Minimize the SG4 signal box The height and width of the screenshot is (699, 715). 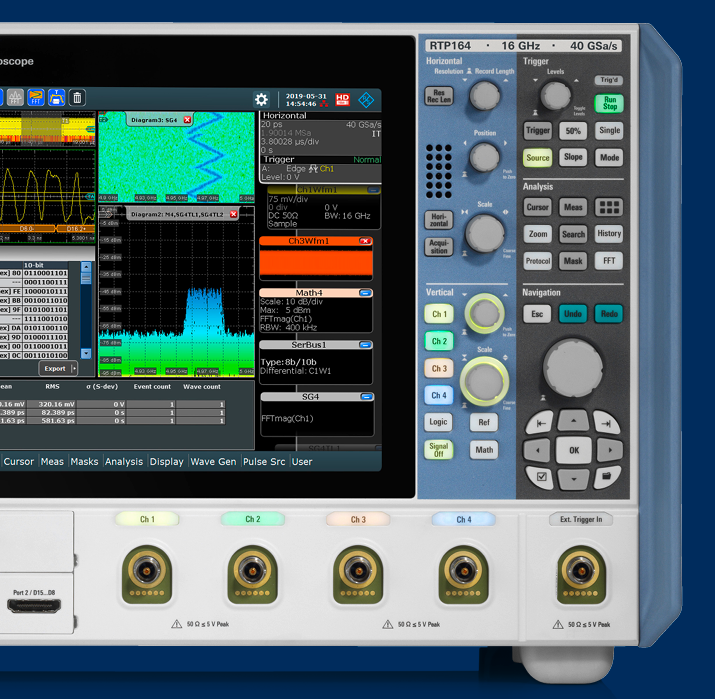(x=367, y=397)
